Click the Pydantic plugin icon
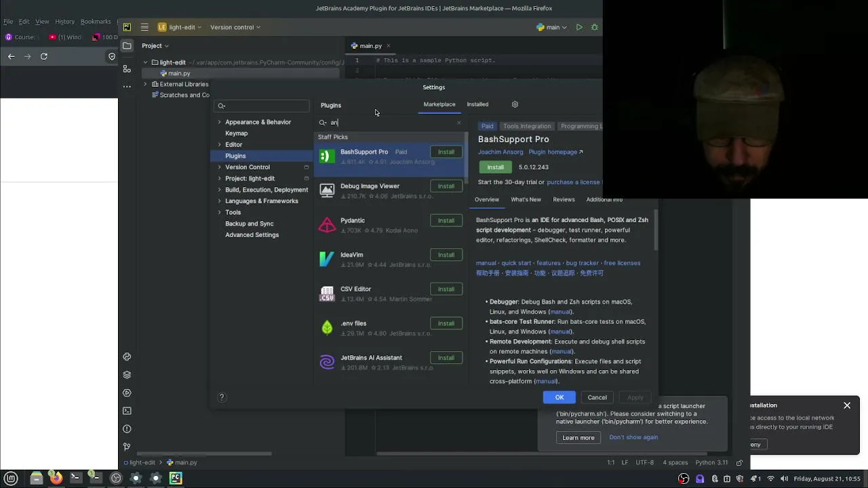This screenshot has height=488, width=868. (327, 225)
